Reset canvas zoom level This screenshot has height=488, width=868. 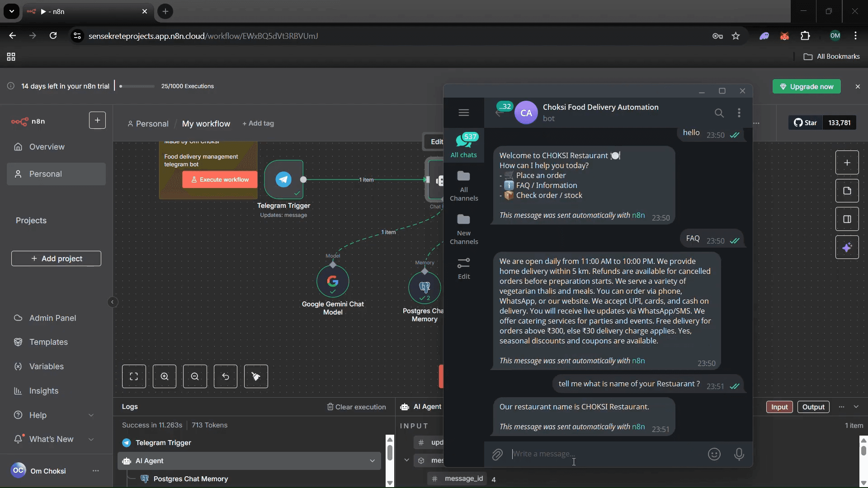tap(226, 376)
